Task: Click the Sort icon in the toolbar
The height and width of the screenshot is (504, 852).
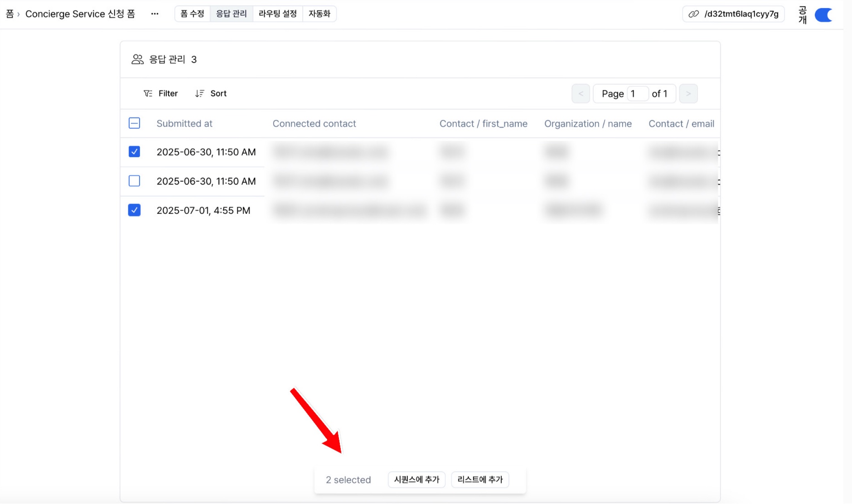Action: pyautogui.click(x=200, y=93)
